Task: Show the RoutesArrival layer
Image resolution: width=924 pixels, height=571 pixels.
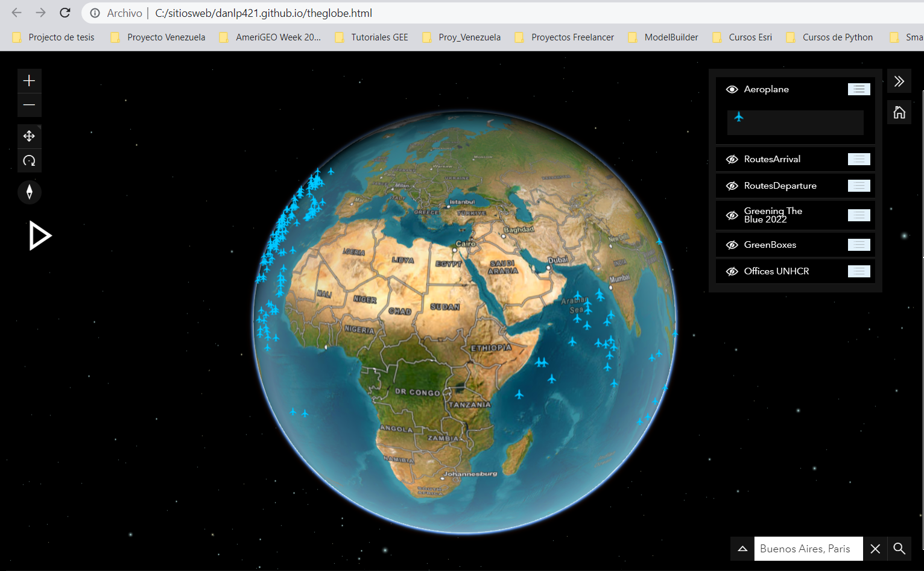Action: [732, 159]
